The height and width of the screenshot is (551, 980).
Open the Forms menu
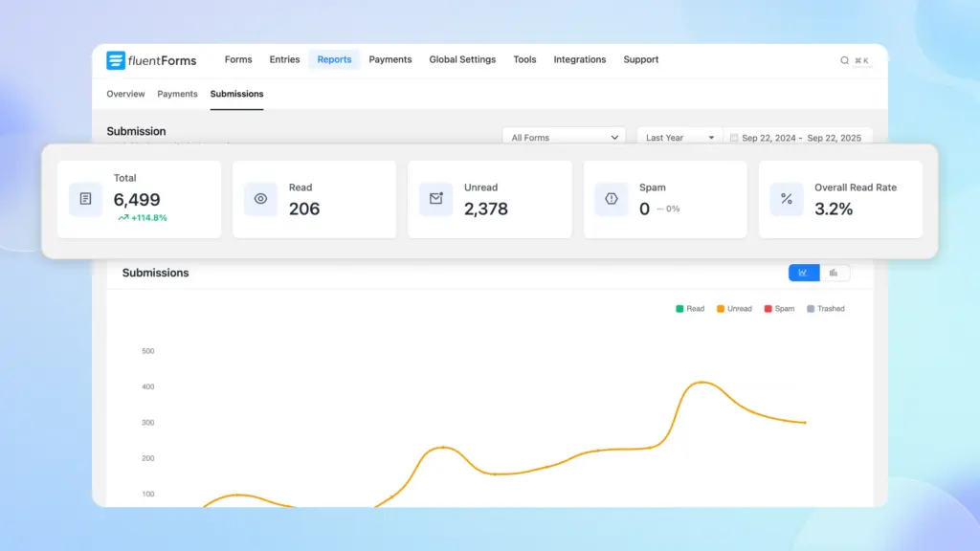tap(238, 59)
